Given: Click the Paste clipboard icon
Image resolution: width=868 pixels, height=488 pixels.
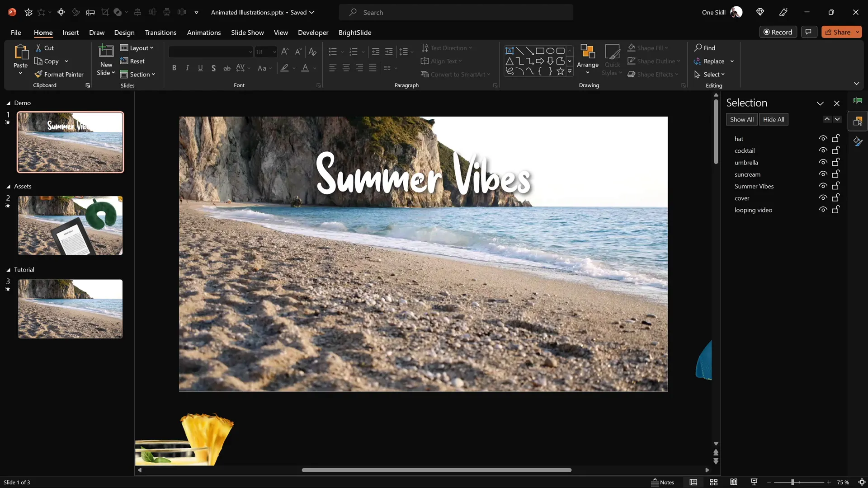Looking at the screenshot, I should click(x=20, y=52).
